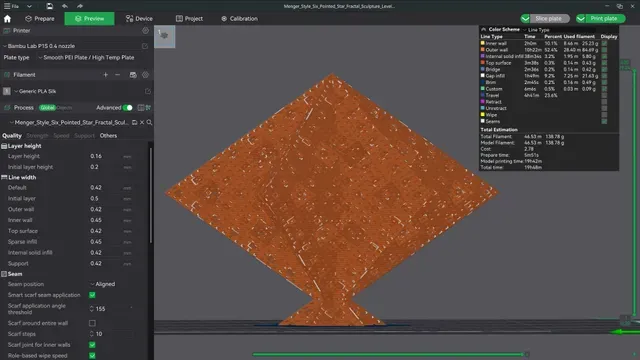Select plate 1 thumbnail in viewport
Image resolution: width=640 pixels, height=360 pixels.
pos(164,36)
